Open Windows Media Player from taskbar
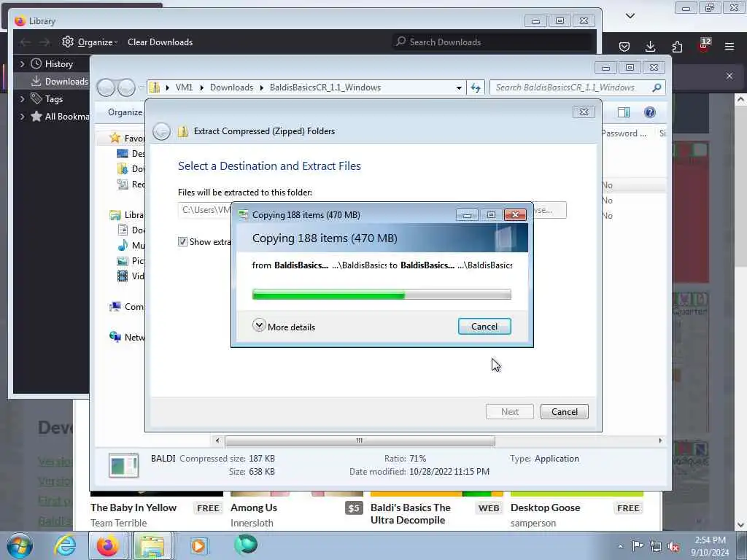The height and width of the screenshot is (560, 747). (x=198, y=545)
